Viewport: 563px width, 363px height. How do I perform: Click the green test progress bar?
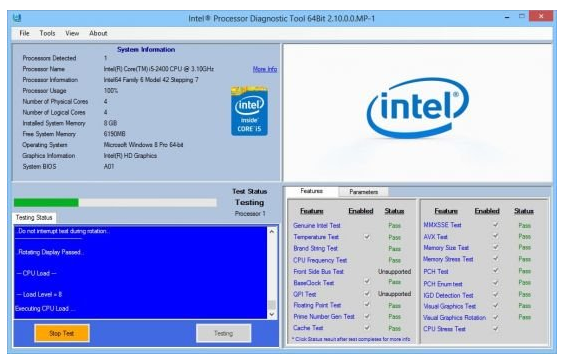coord(115,203)
